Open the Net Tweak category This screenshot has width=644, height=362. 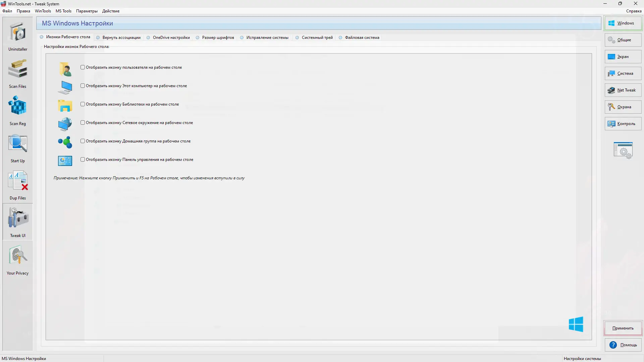pyautogui.click(x=623, y=90)
